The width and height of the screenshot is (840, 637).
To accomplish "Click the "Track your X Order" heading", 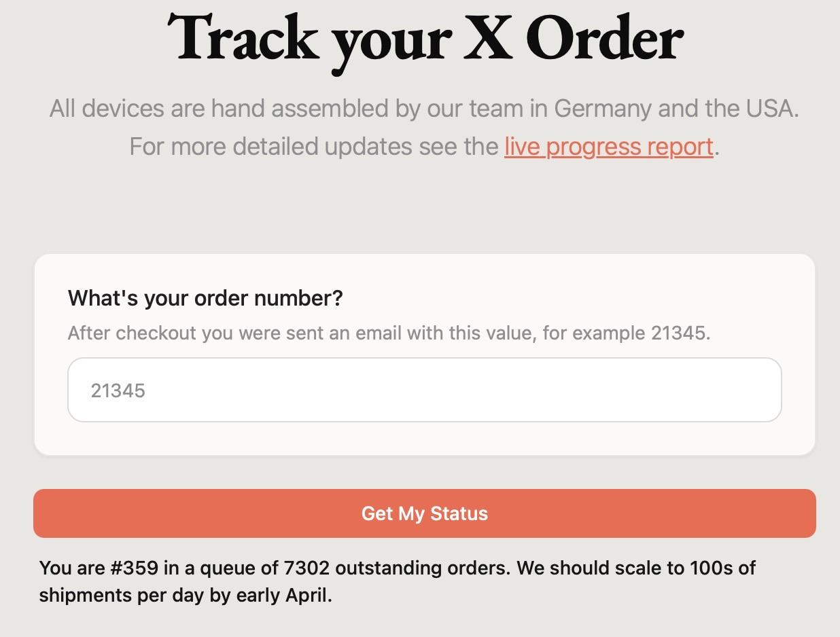I will [x=425, y=39].
